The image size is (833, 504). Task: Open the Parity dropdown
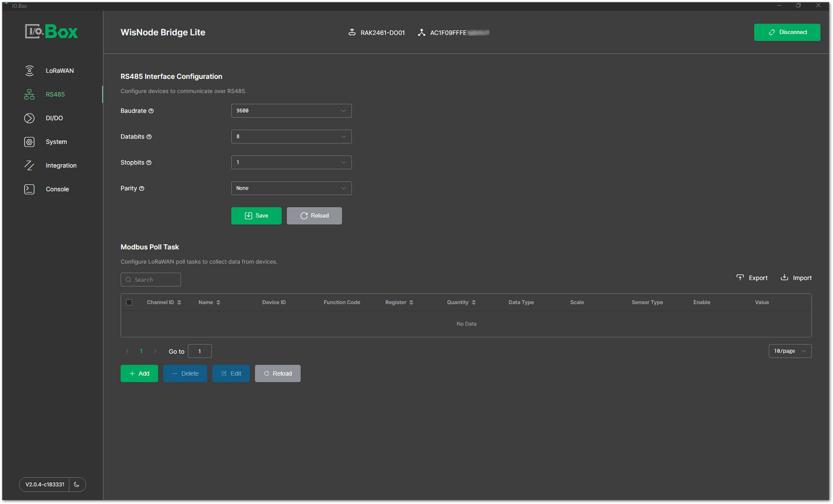pos(291,188)
